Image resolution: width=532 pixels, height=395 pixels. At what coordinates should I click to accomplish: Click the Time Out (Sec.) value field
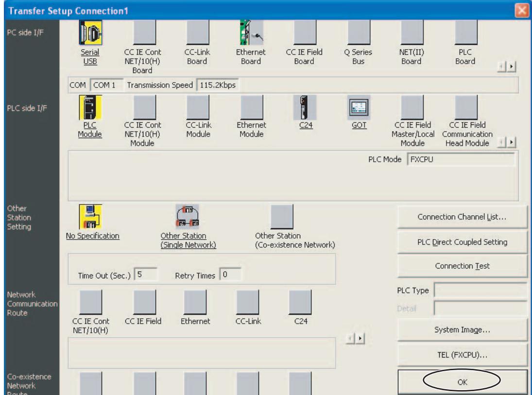click(146, 275)
